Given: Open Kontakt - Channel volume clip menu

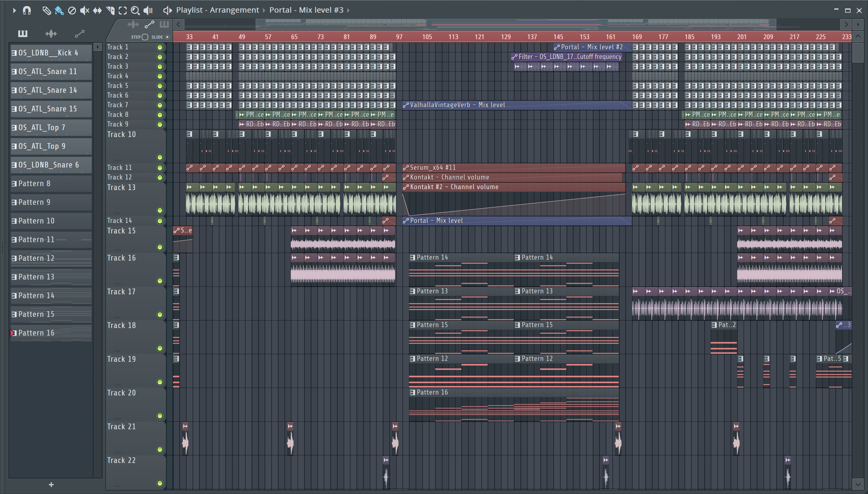Looking at the screenshot, I should click(x=406, y=177).
